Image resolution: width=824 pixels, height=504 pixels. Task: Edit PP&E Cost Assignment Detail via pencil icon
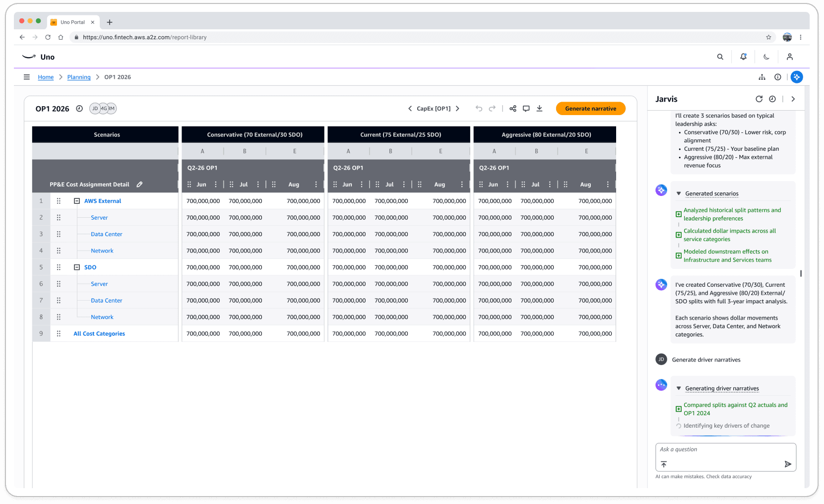[139, 184]
